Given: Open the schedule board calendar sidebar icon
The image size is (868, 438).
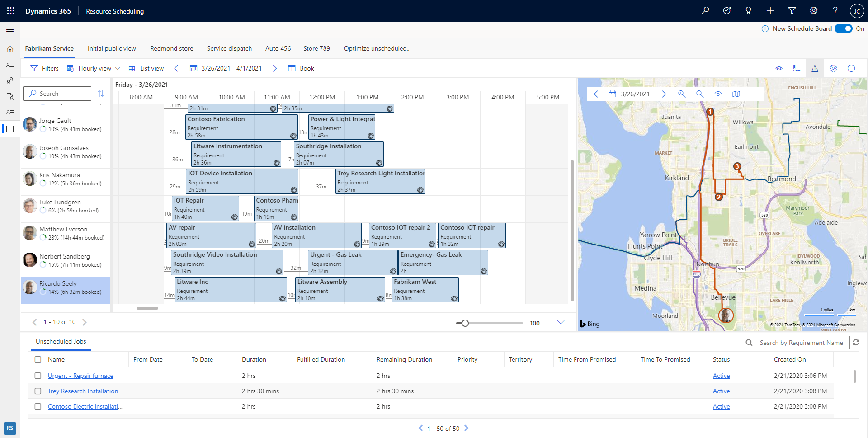Looking at the screenshot, I should (10, 129).
